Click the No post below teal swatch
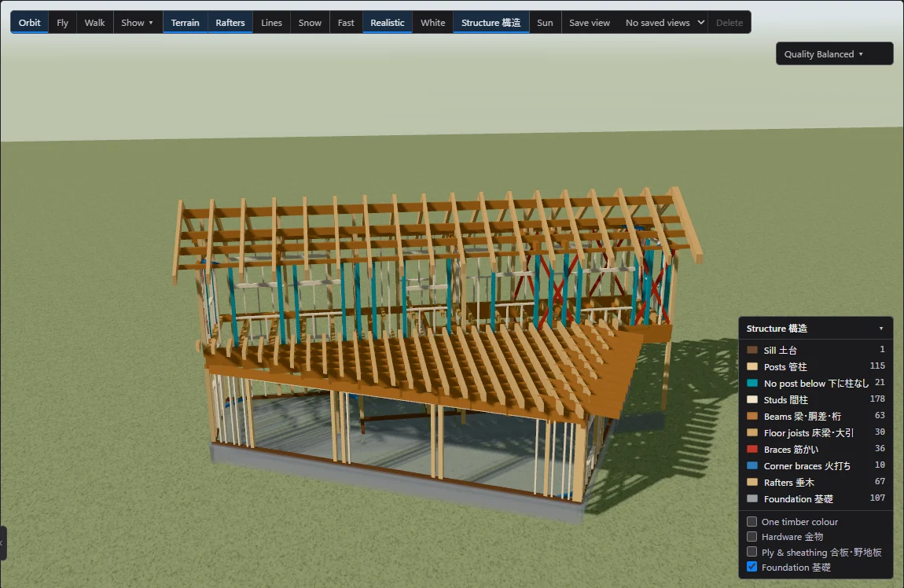This screenshot has height=588, width=904. [x=752, y=384]
